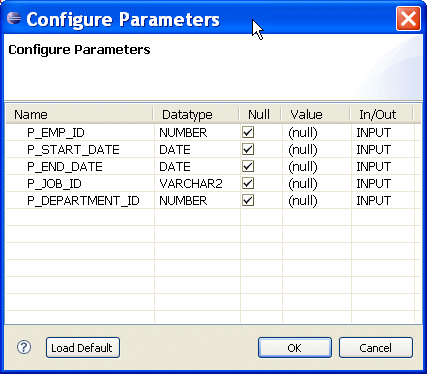Image resolution: width=427 pixels, height=374 pixels.
Task: Select the P_EMP_ID parameter row
Action: point(213,133)
